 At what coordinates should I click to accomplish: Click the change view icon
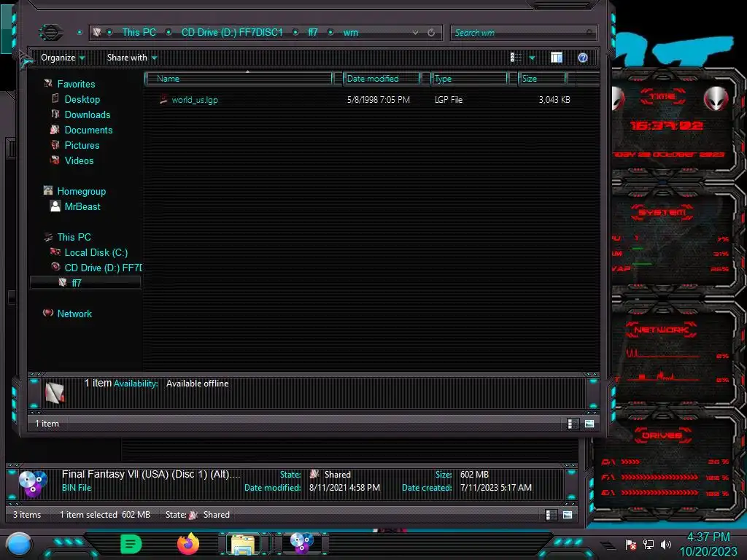pos(516,58)
